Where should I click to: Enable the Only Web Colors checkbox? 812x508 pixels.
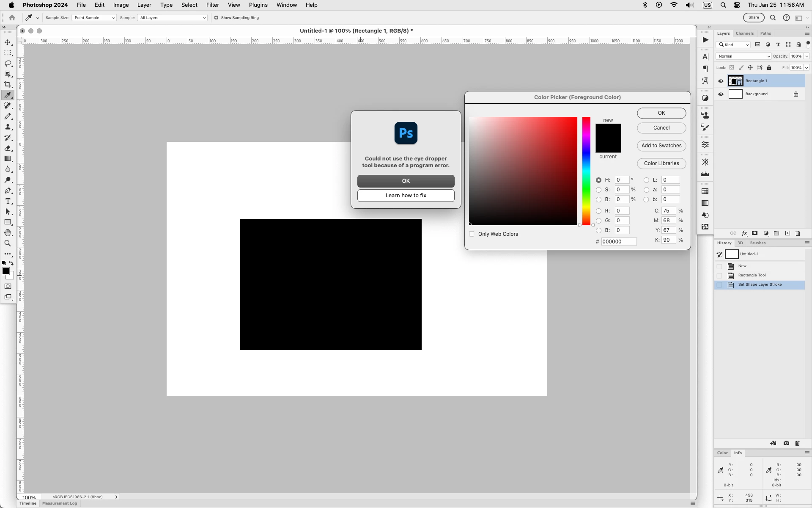(x=472, y=234)
